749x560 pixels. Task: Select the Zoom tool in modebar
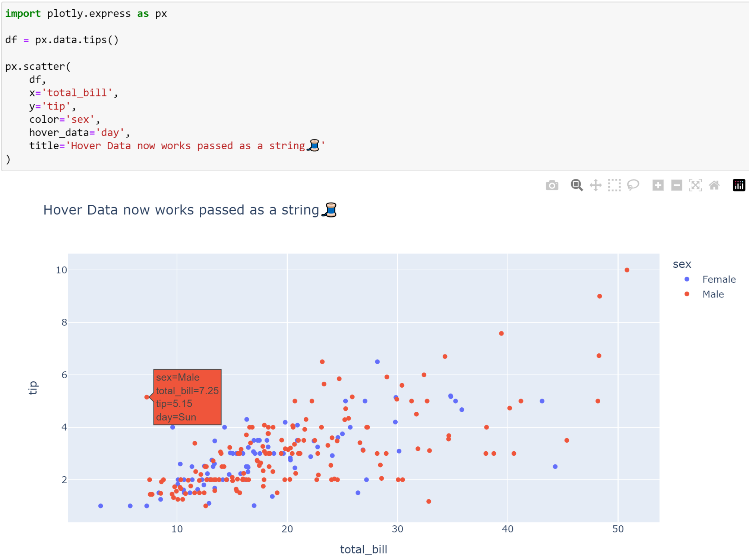pos(577,185)
